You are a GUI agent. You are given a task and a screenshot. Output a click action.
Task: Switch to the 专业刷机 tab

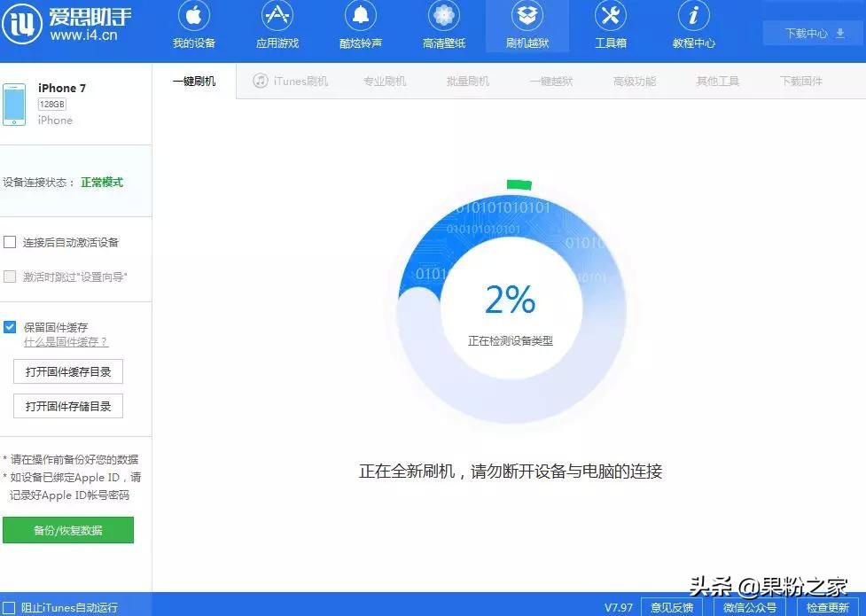tap(384, 80)
